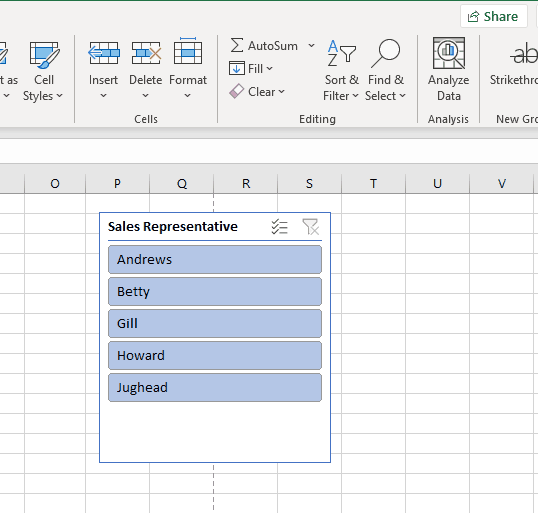
Task: Expand the AutoSum dropdown arrow
Action: tap(311, 45)
